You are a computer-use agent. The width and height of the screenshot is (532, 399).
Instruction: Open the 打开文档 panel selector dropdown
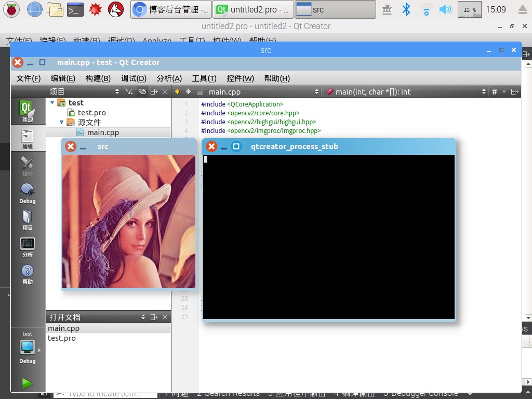tap(97, 317)
